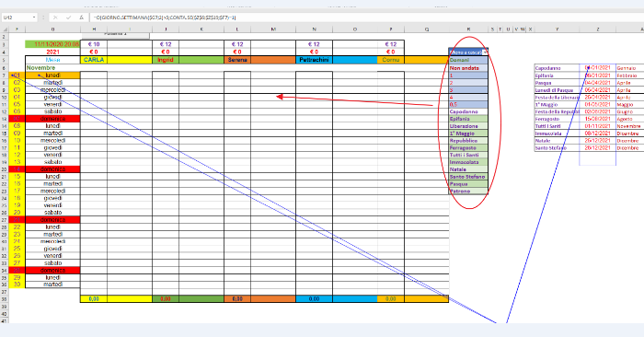The image size is (644, 337).
Task: Open the Name Box dropdown arrow
Action: [33, 17]
